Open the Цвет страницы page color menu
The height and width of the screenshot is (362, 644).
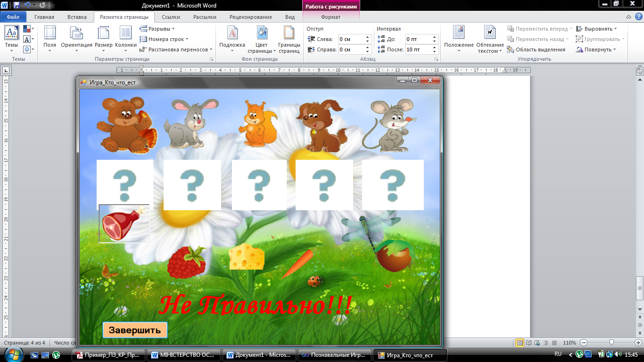262,39
